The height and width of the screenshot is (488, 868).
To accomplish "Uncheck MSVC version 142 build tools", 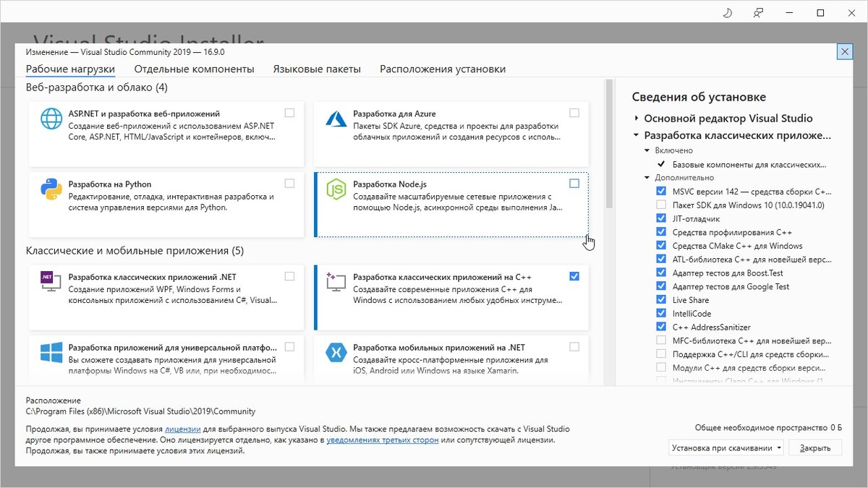I will click(x=661, y=192).
